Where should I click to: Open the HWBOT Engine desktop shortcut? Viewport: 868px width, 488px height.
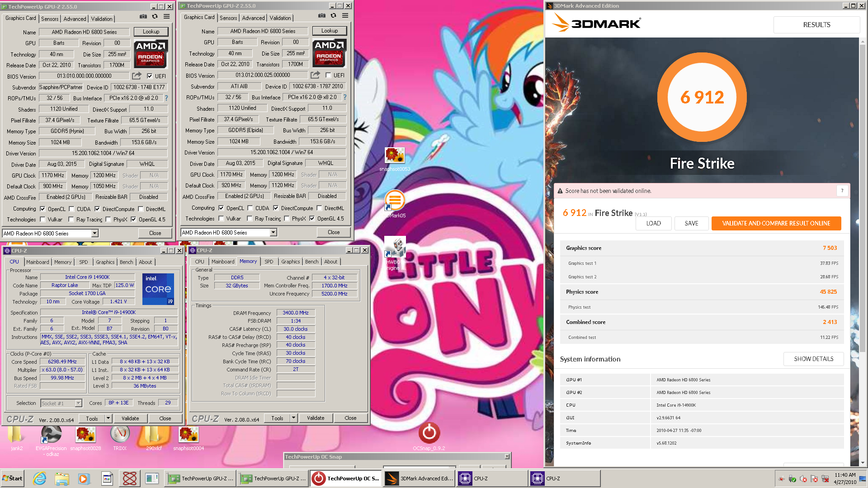[395, 253]
